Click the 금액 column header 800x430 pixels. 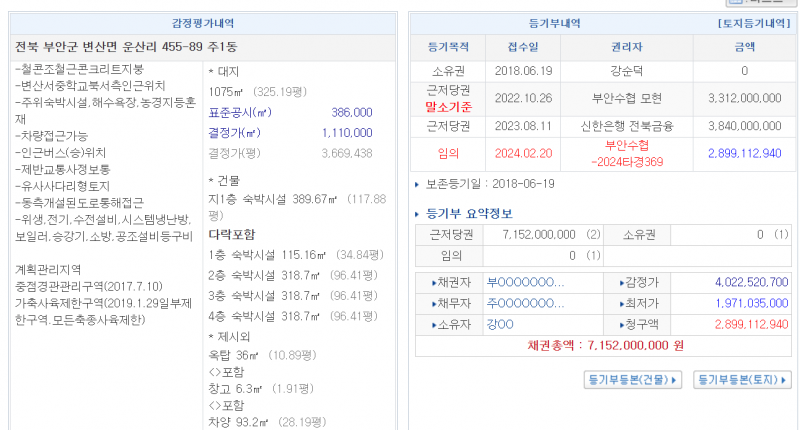[744, 46]
